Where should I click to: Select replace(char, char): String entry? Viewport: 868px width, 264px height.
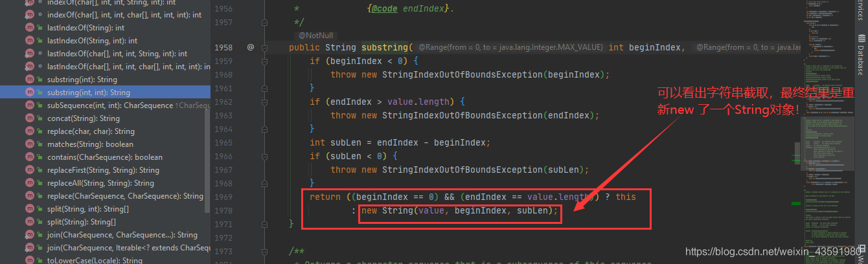coord(105,131)
